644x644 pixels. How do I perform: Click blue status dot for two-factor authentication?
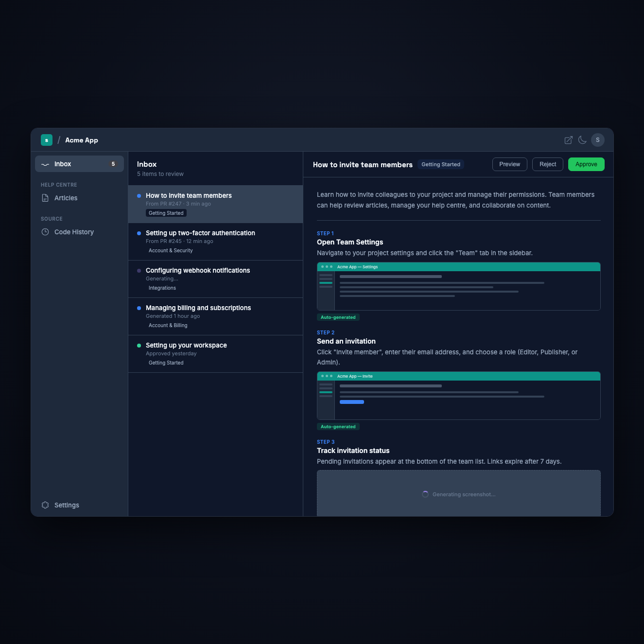pos(139,233)
